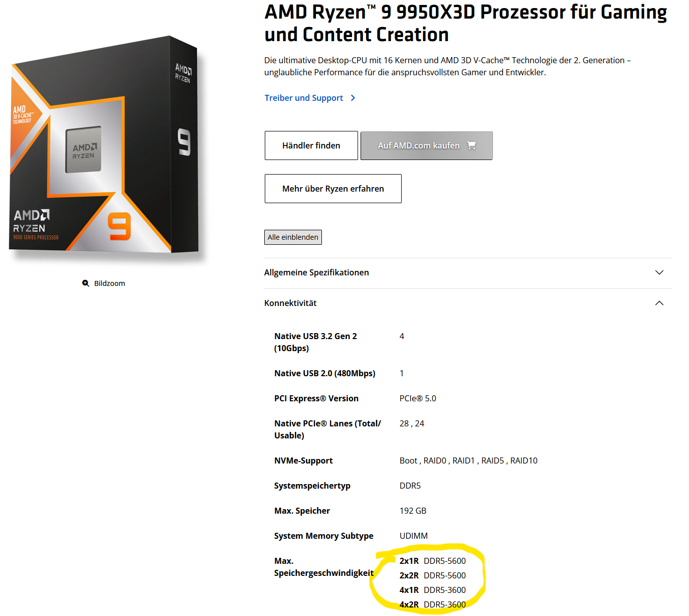
Task: Click the product title AMD Ryzen 9 9950X3D
Action: (x=466, y=23)
